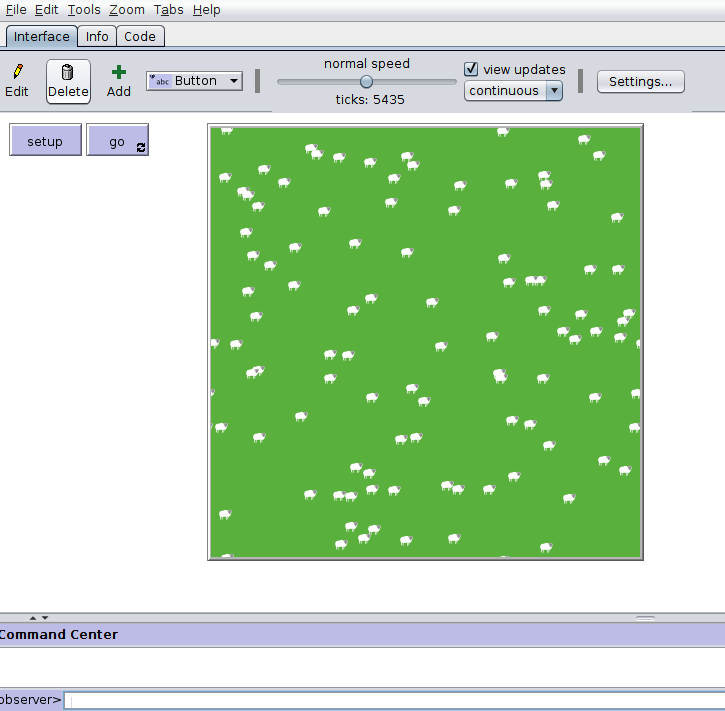This screenshot has width=725, height=711.
Task: Open the File menu
Action: tap(16, 10)
